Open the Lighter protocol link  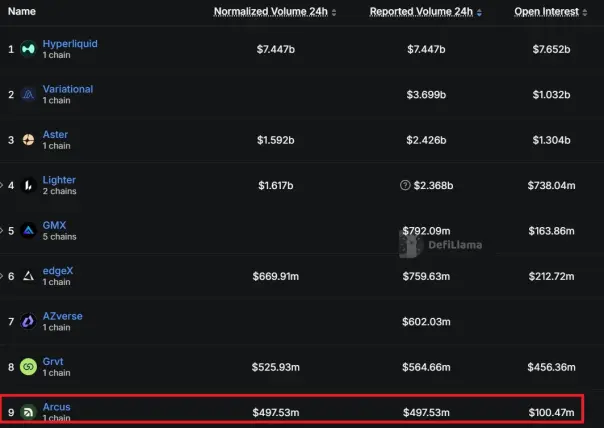[x=59, y=180]
